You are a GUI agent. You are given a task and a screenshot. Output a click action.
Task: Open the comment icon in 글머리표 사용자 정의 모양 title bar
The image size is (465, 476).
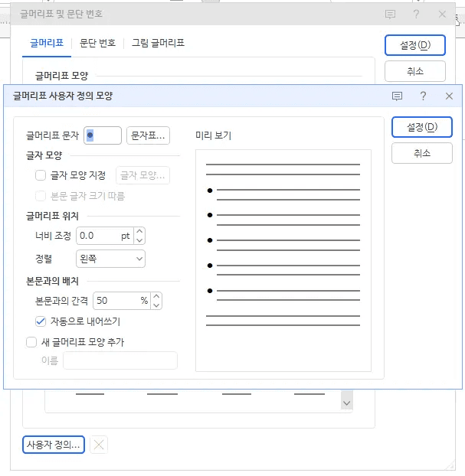click(397, 96)
